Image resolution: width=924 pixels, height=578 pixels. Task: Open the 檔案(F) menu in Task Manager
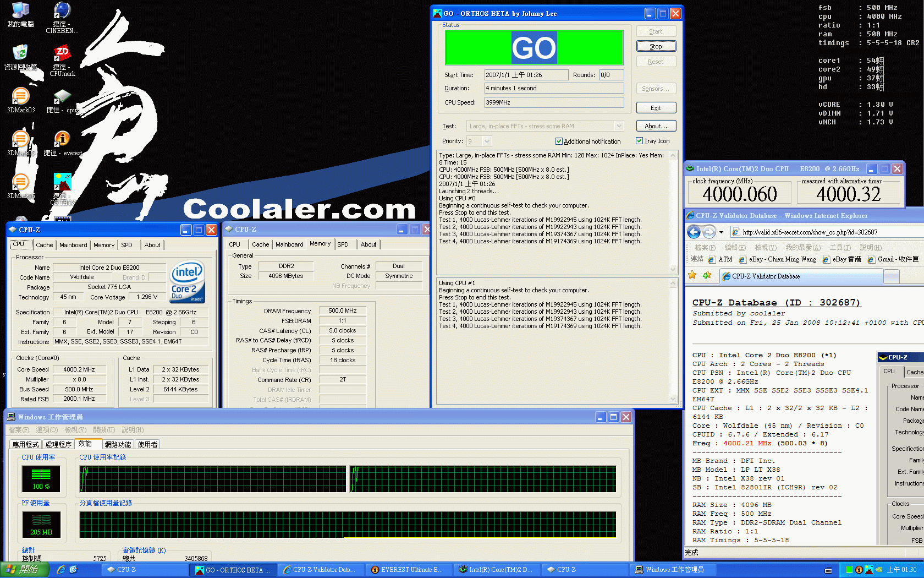pos(19,430)
